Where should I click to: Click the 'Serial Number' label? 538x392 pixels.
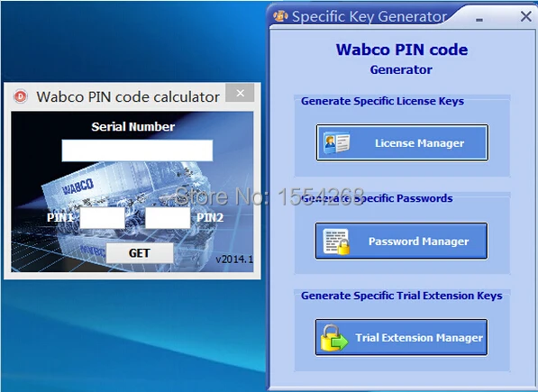tap(133, 126)
